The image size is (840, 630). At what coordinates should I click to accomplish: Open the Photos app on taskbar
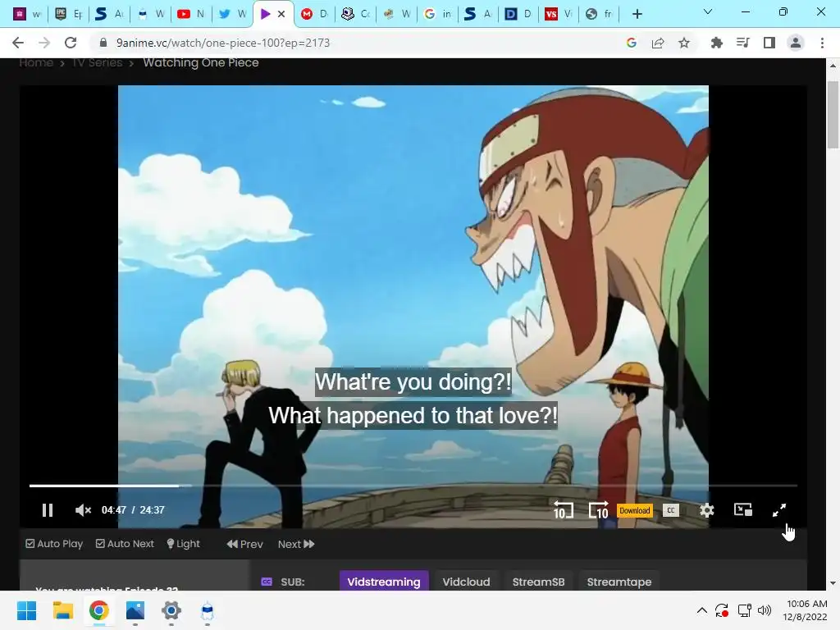click(135, 610)
